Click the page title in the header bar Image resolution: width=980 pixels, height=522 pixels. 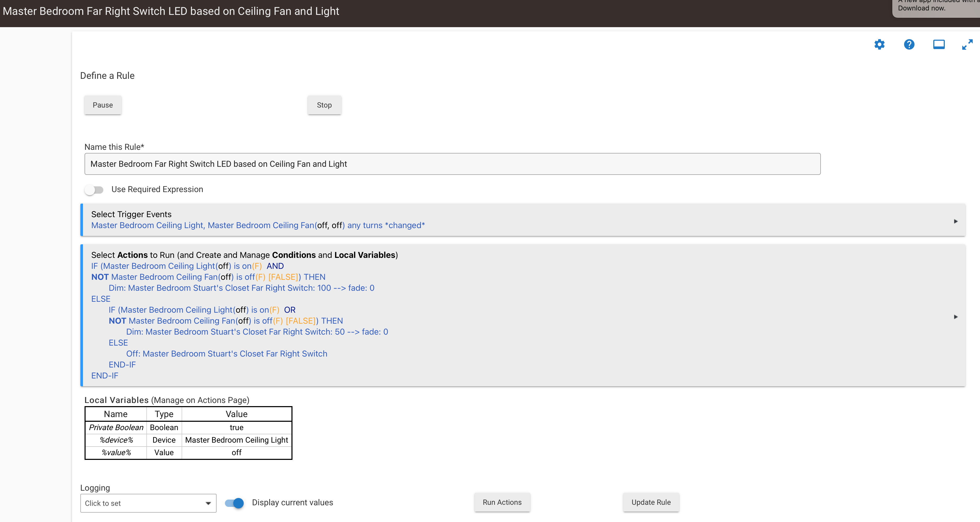(171, 11)
